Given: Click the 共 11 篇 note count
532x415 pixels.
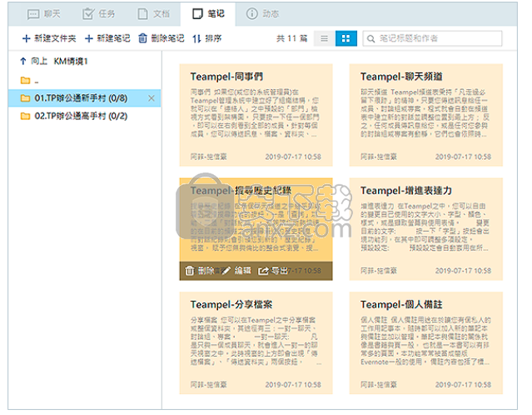Looking at the screenshot, I should pyautogui.click(x=291, y=38).
